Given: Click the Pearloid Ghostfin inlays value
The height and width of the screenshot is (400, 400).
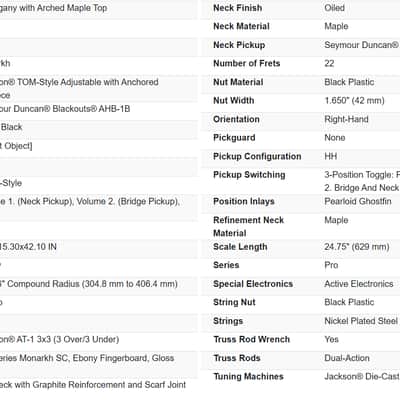Looking at the screenshot, I should [358, 201].
